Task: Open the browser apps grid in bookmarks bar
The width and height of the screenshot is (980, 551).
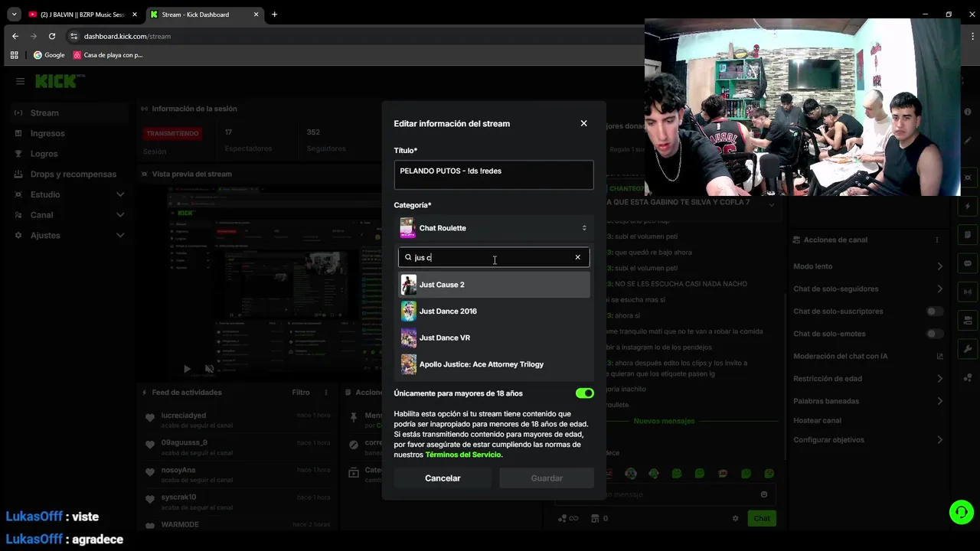Action: coord(14,55)
